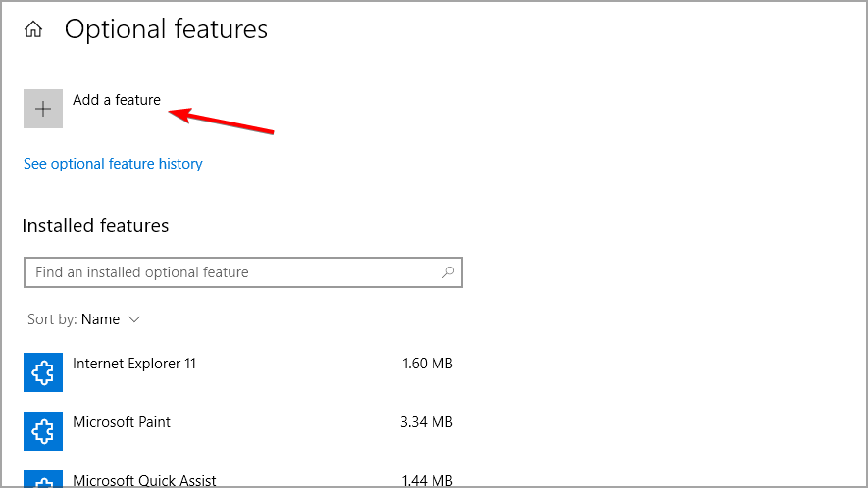Click the 'Installed features' heading

point(95,226)
